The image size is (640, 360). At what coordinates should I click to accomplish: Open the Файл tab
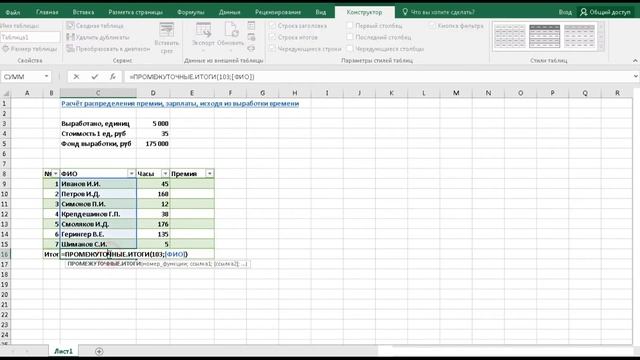[13, 12]
